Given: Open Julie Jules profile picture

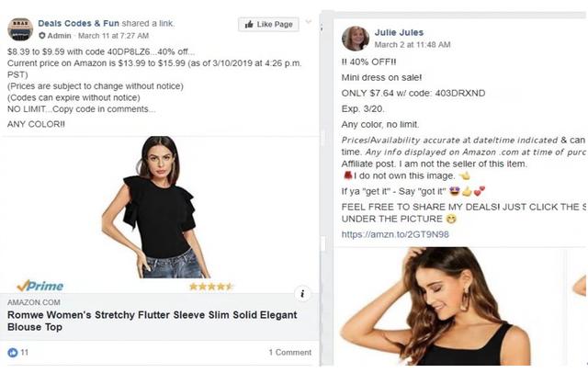Looking at the screenshot, I should click(355, 38).
